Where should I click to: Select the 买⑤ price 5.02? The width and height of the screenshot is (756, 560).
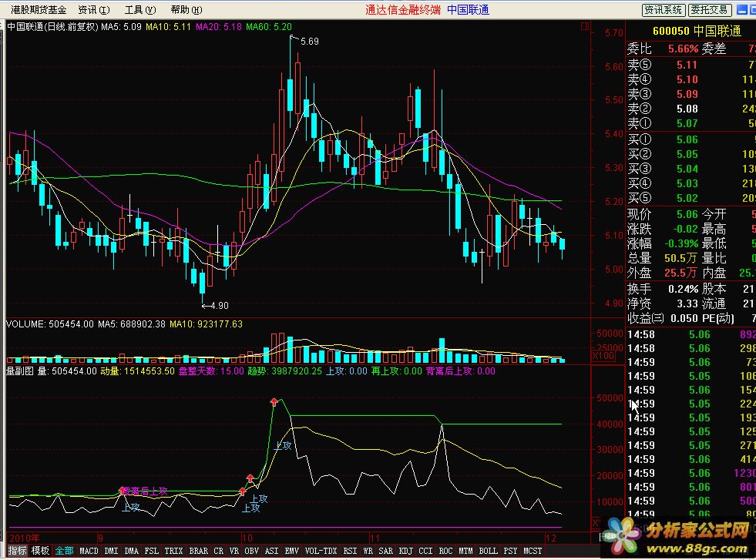[687, 198]
